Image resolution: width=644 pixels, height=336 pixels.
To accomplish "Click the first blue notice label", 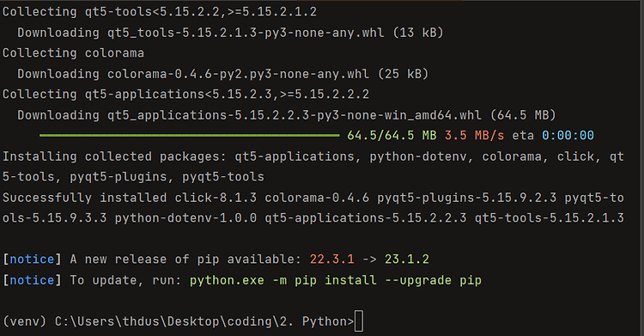I will [x=32, y=260].
